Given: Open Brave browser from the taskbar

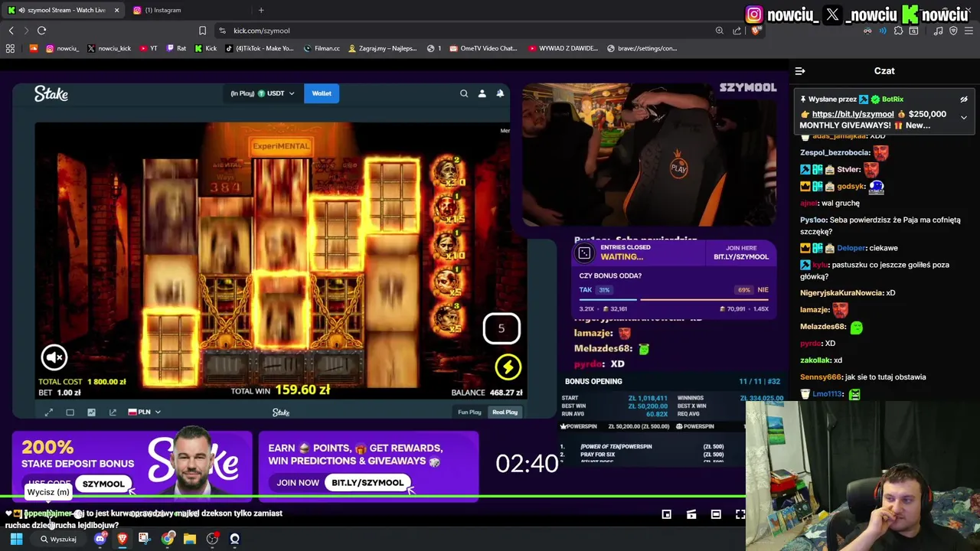Looking at the screenshot, I should (122, 539).
